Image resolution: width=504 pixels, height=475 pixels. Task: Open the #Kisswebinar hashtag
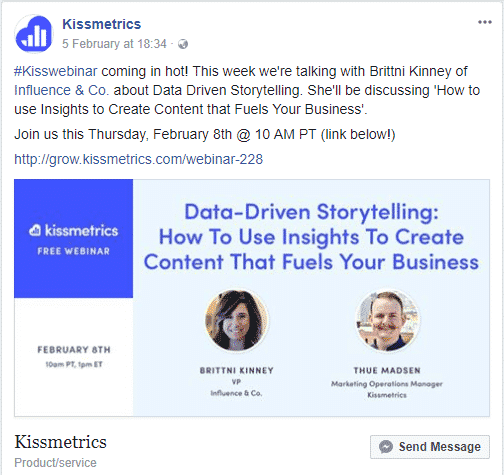click(56, 71)
